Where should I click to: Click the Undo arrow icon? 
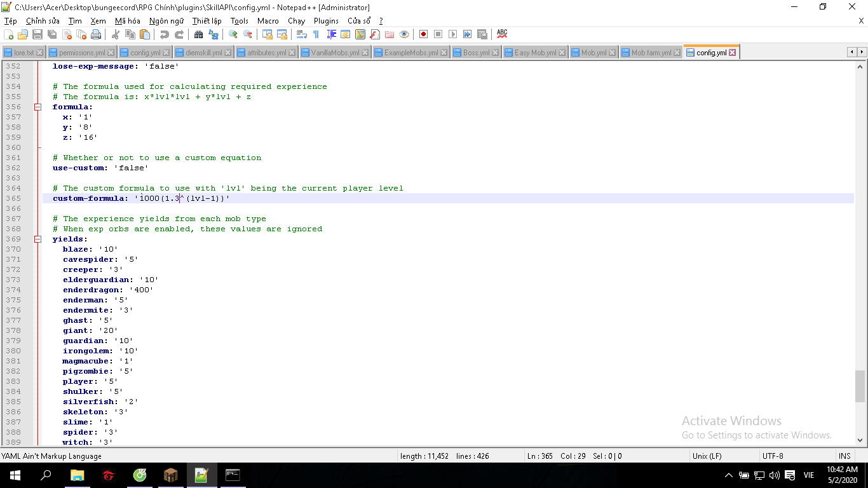click(165, 34)
